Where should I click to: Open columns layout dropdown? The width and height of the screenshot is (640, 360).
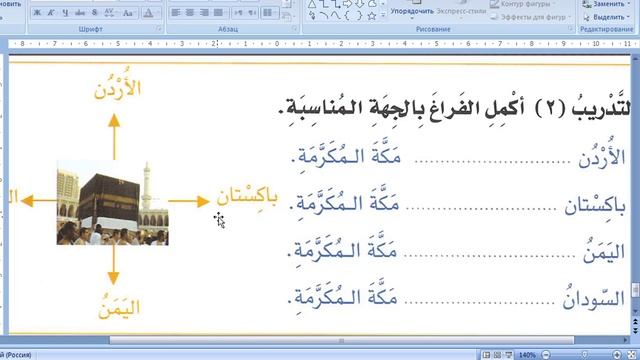tap(269, 13)
